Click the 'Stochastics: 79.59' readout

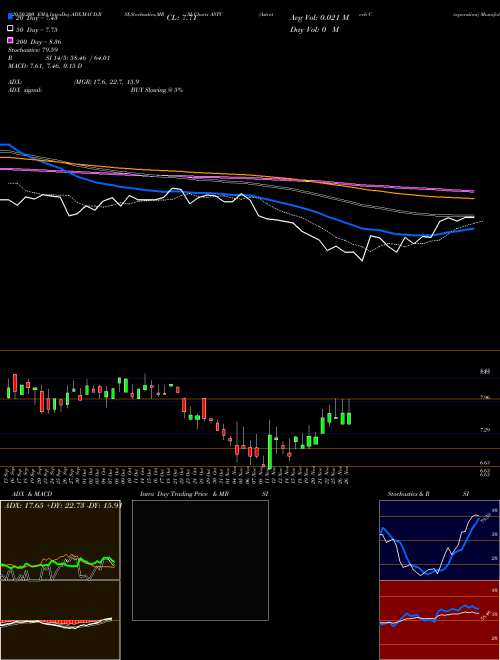[33, 50]
